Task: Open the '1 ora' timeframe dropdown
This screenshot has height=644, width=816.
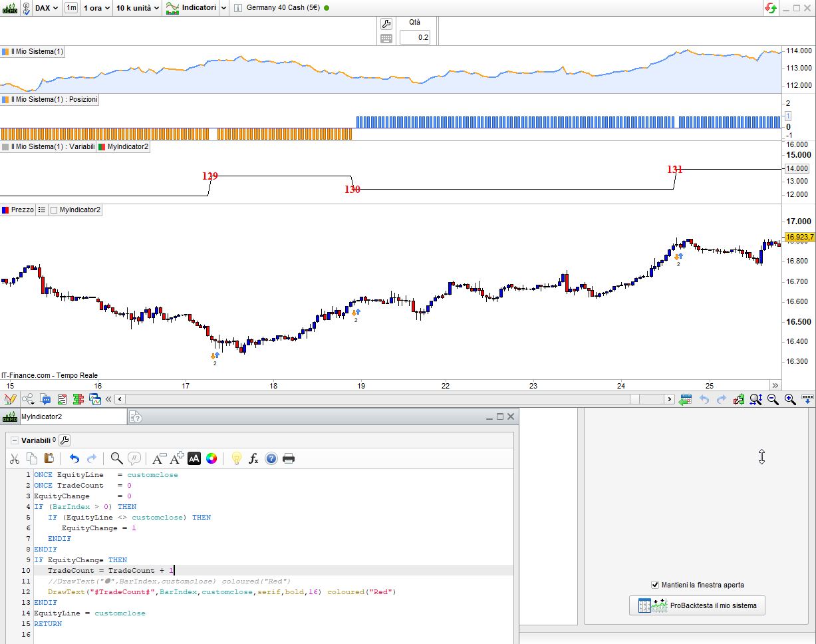Action: (x=96, y=8)
